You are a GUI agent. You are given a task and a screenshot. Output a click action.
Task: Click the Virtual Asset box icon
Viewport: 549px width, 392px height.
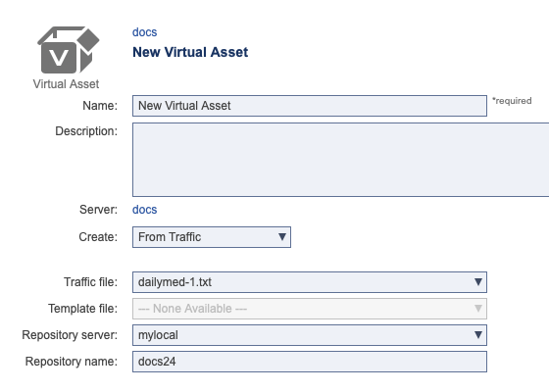pos(69,50)
